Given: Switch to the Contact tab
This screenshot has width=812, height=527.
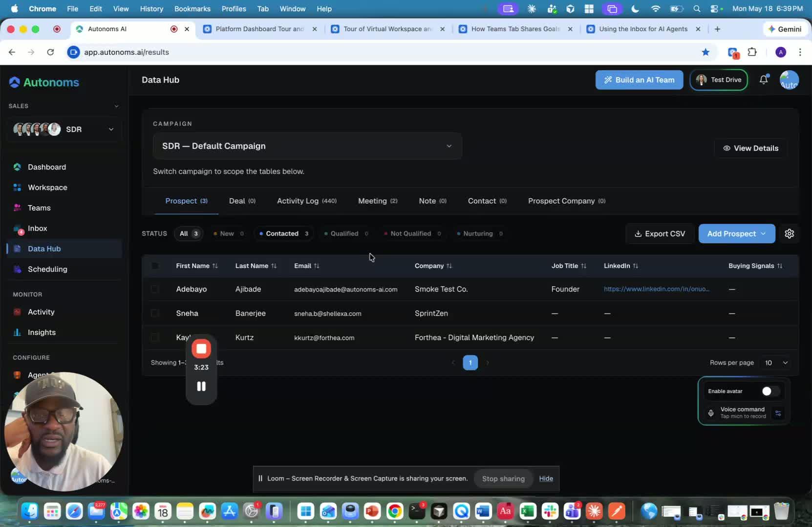Looking at the screenshot, I should [487, 201].
